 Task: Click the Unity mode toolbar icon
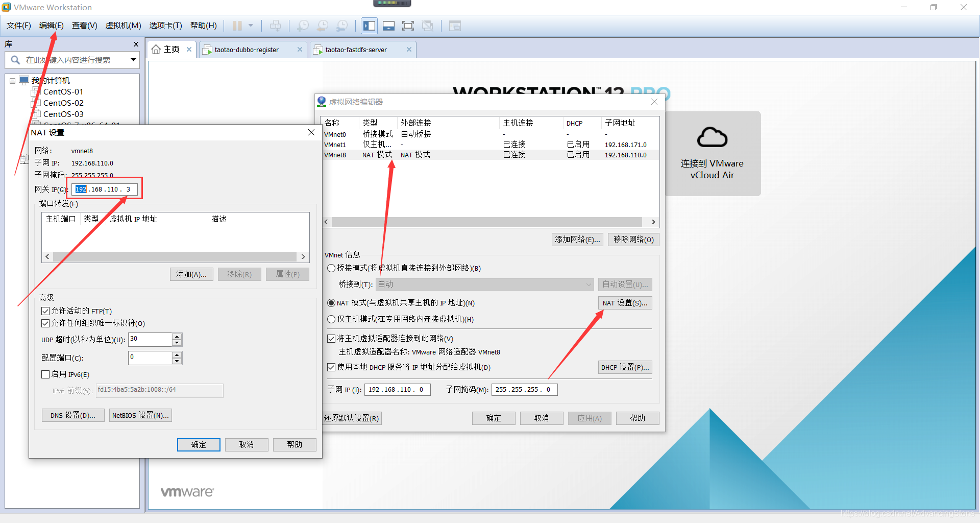(428, 26)
